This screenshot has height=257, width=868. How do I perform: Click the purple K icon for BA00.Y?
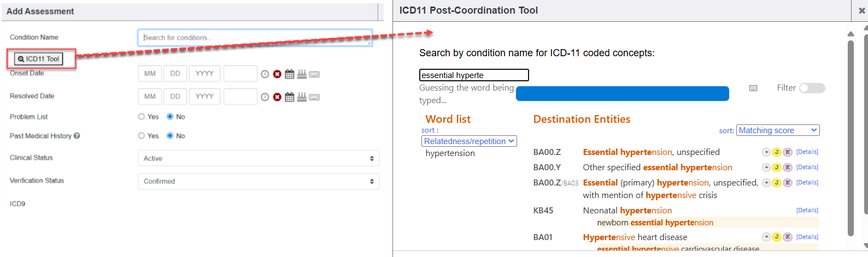[x=788, y=168]
